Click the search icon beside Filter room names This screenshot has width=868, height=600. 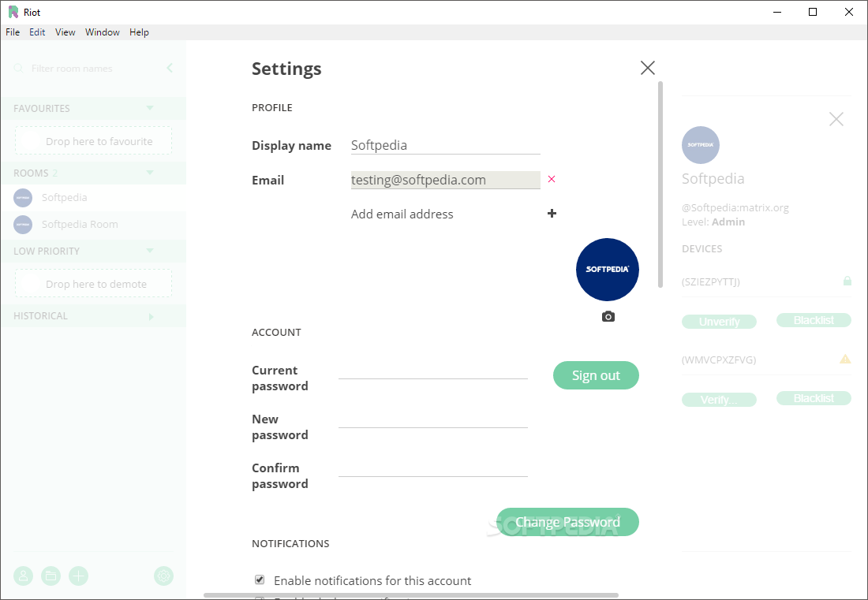(18, 69)
